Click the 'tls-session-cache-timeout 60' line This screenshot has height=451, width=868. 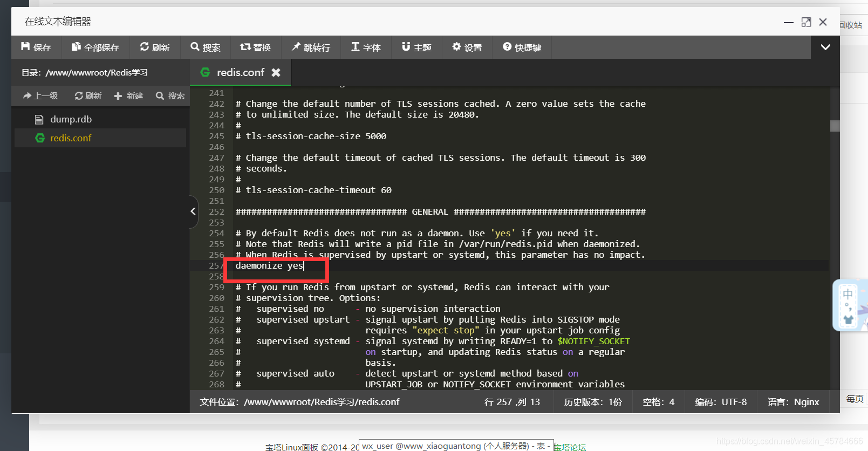coord(313,190)
